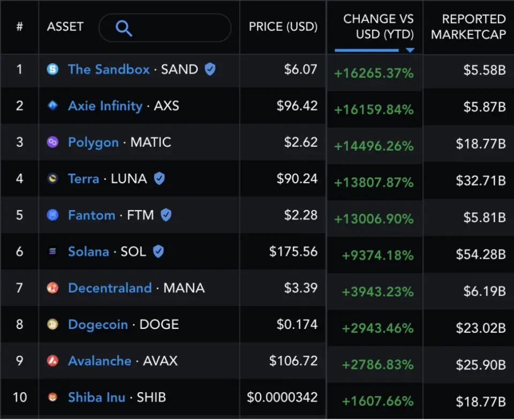Click the Terra LUNA coin icon
The width and height of the screenshot is (514, 420).
52,178
